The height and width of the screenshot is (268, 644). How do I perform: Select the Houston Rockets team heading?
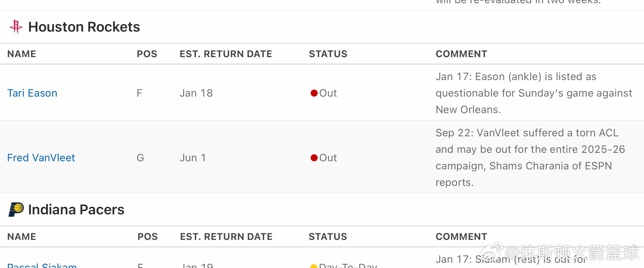[84, 27]
